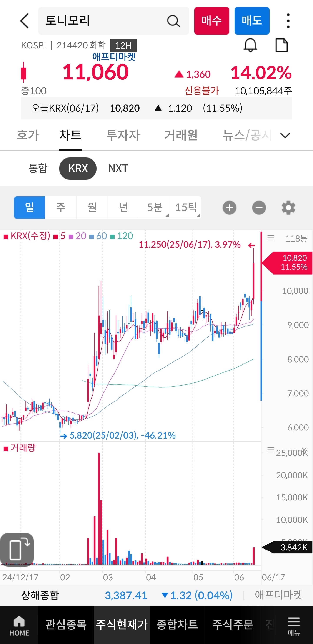Open the memo note icon
Viewport: 313px width, 644px height.
coord(281,45)
